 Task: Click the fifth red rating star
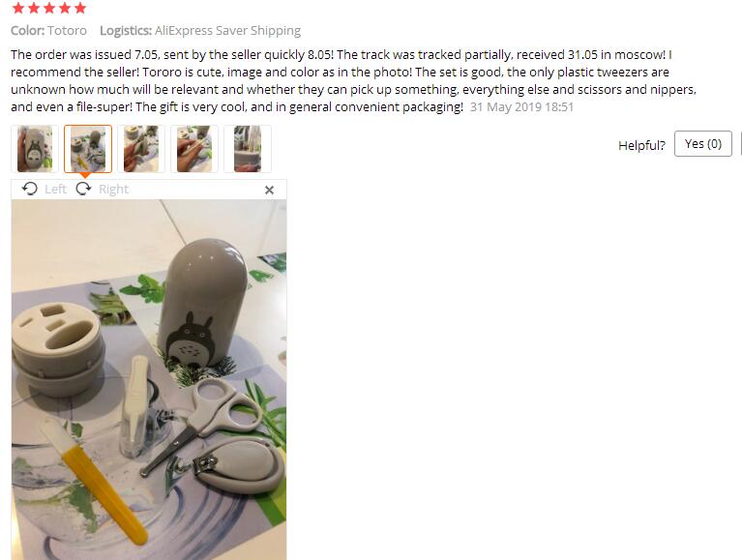click(x=80, y=8)
